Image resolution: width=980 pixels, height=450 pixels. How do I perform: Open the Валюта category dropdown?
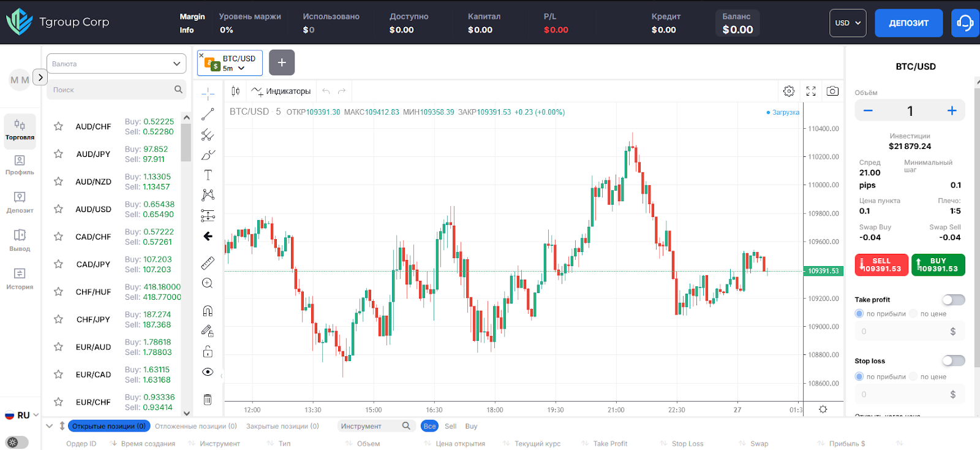pyautogui.click(x=116, y=64)
